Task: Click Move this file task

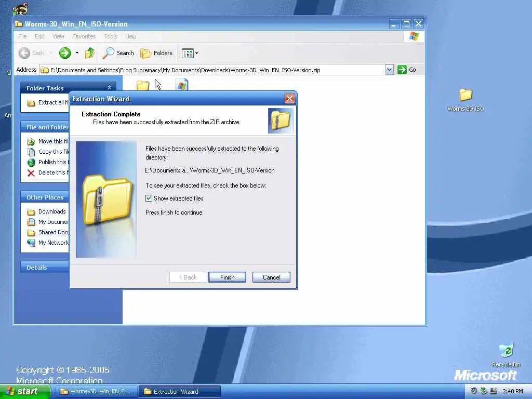Action: pyautogui.click(x=54, y=141)
